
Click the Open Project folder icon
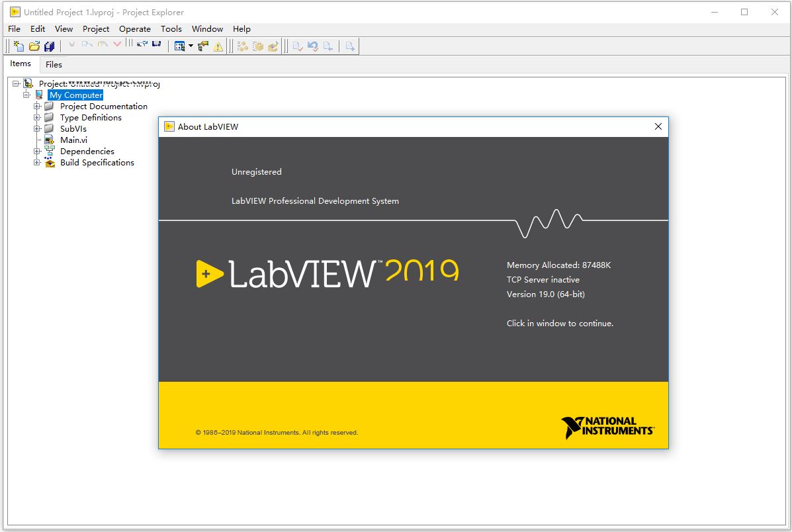[34, 46]
